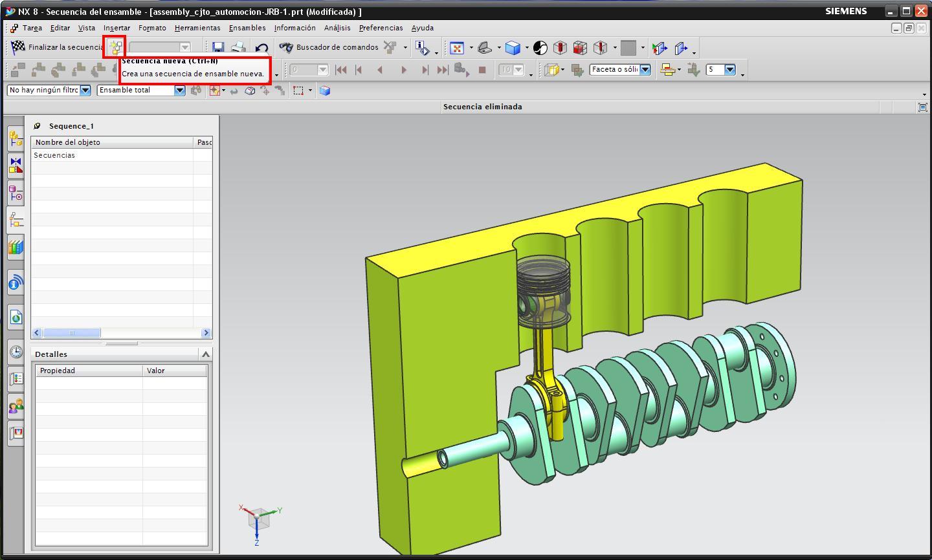Click the yellow collision box icon
932x560 pixels.
[551, 70]
